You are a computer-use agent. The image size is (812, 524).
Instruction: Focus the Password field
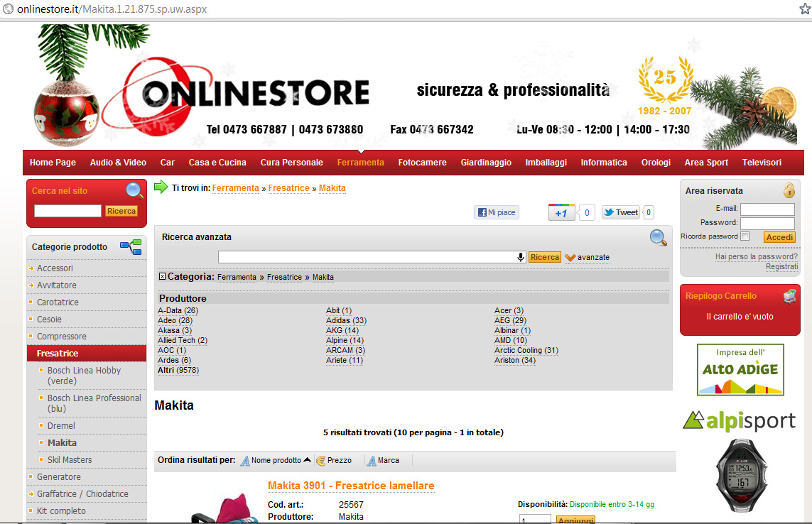click(x=767, y=223)
